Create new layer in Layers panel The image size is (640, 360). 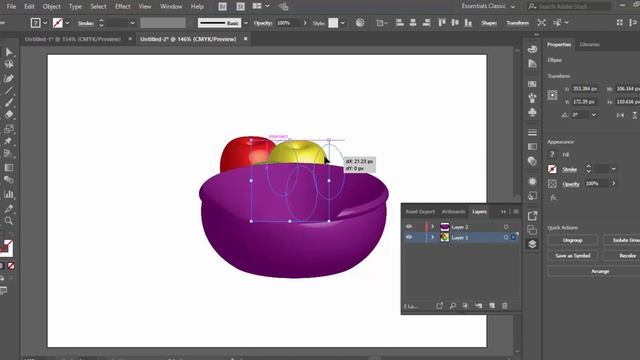[x=492, y=306]
